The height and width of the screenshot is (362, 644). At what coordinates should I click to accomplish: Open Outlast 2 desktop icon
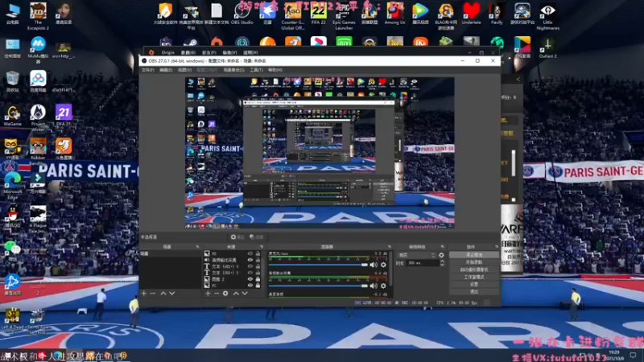pos(547,47)
